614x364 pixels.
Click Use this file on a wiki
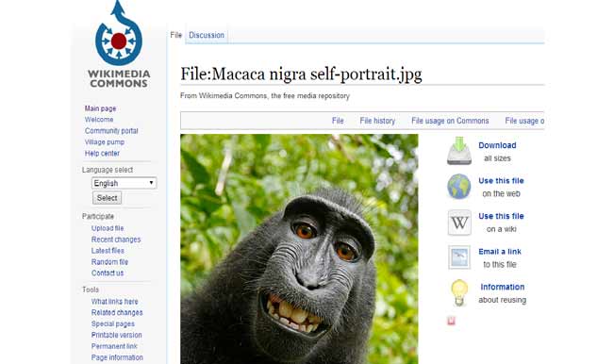tap(501, 223)
